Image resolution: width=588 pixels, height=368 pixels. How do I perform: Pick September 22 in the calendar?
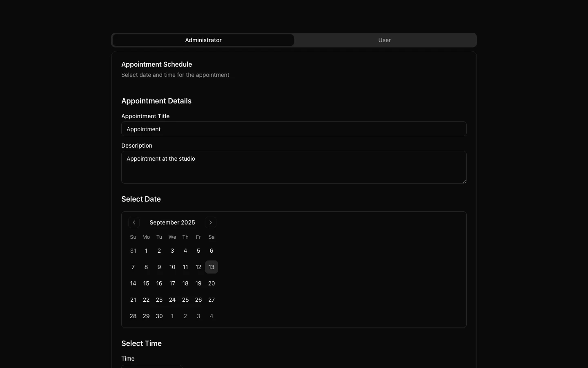(146, 300)
